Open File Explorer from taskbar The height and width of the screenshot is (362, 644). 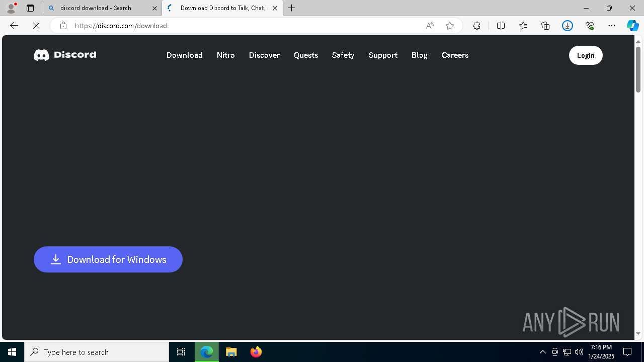[231, 352]
